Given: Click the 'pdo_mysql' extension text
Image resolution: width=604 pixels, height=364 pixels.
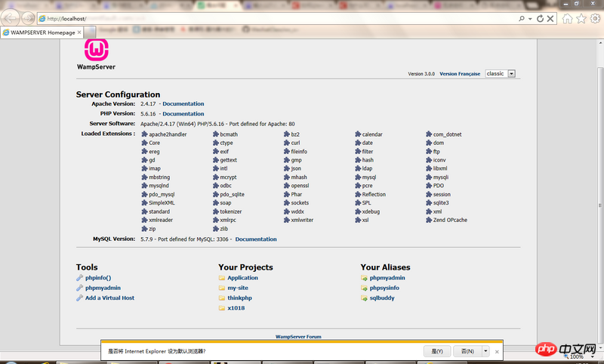Looking at the screenshot, I should pos(162,195).
